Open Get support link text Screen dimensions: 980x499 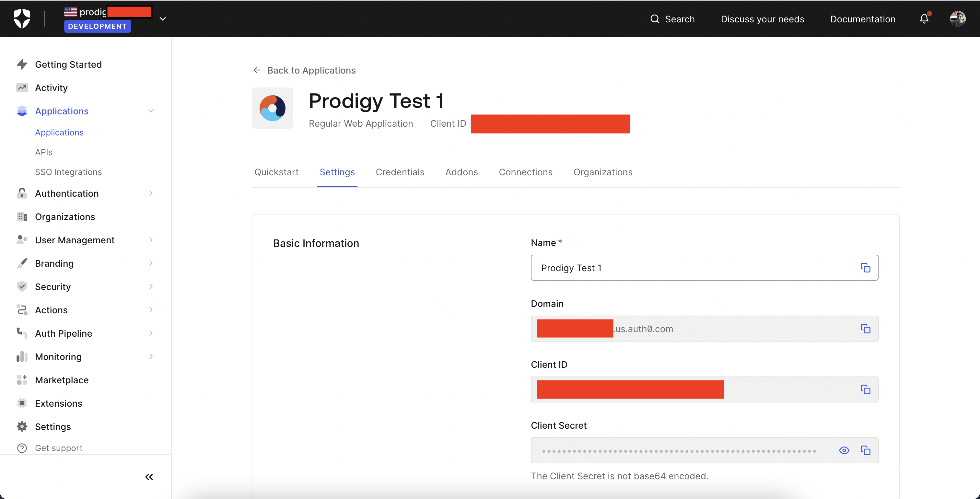(x=59, y=448)
